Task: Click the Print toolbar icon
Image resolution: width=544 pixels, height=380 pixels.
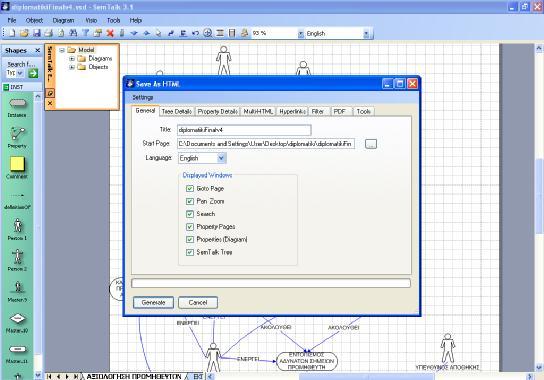Action: (49, 33)
